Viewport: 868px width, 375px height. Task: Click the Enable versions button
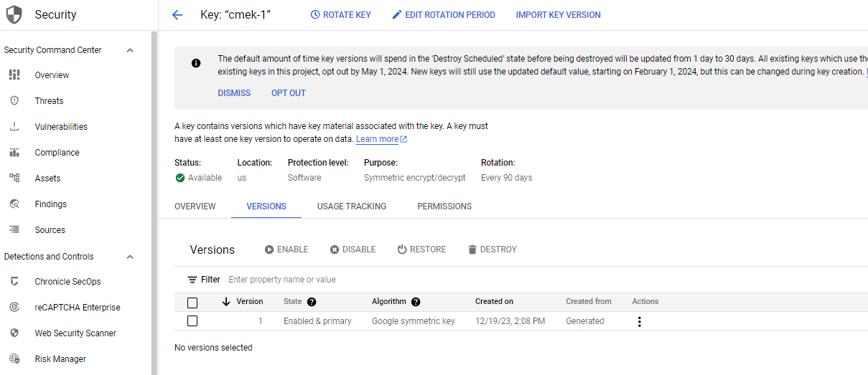pyautogui.click(x=286, y=250)
